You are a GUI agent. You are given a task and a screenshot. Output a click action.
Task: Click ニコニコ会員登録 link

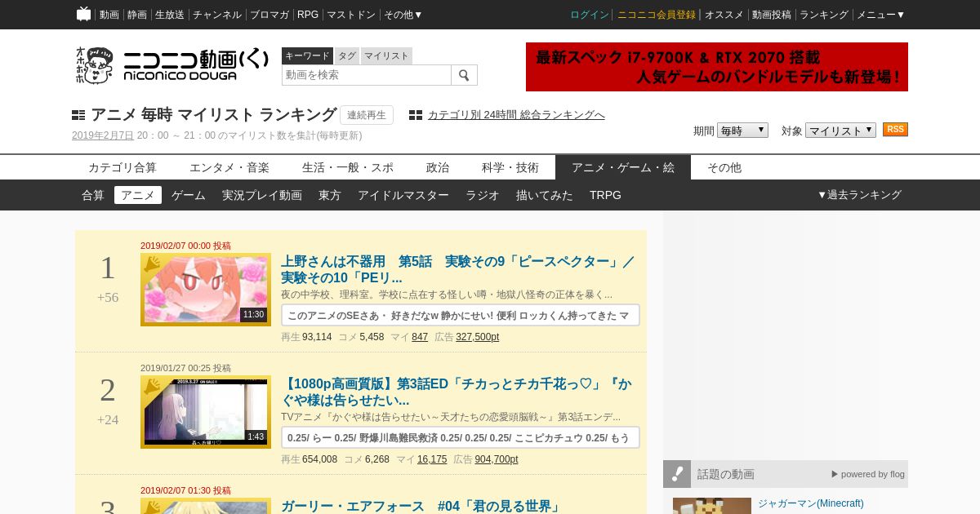pos(657,15)
